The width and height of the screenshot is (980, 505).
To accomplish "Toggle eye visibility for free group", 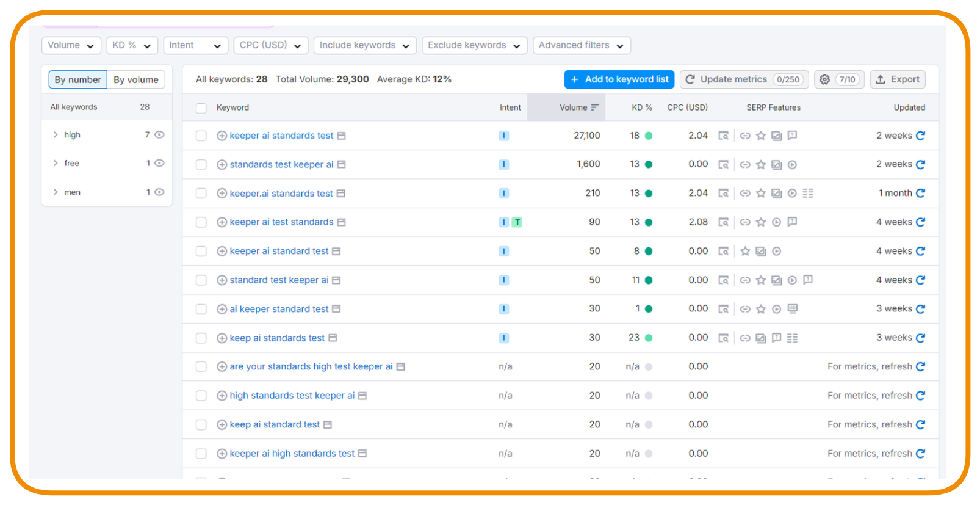I will coord(159,163).
